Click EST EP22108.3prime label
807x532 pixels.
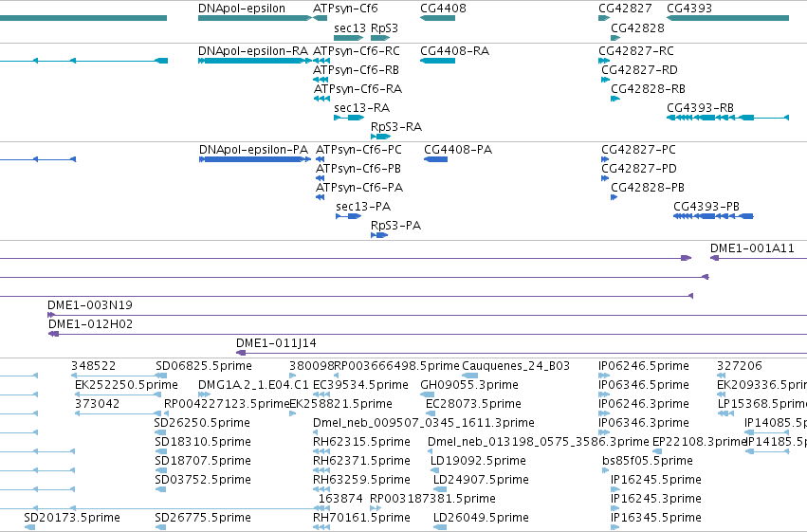(698, 443)
